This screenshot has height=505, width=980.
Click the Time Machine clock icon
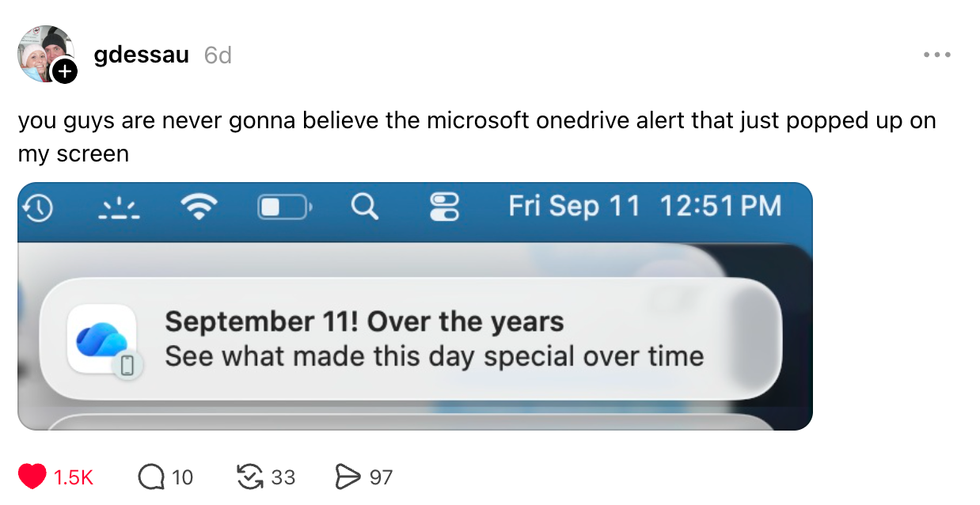click(x=38, y=208)
